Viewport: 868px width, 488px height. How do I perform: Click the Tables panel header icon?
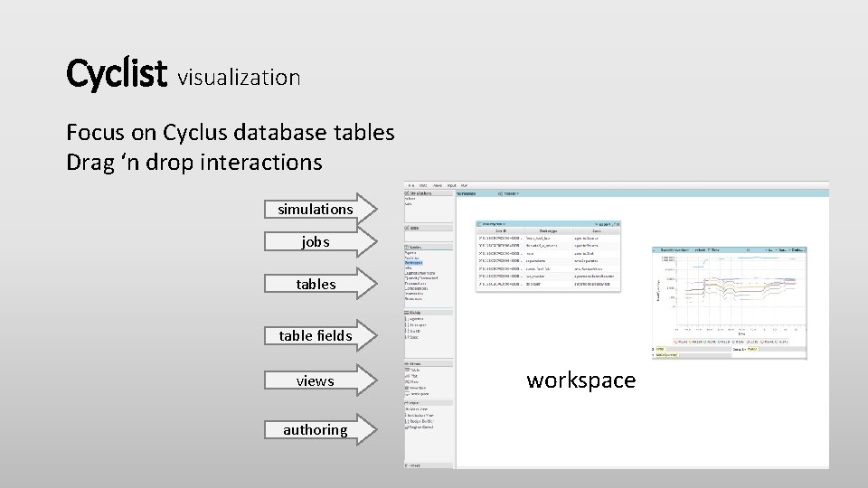pos(407,247)
